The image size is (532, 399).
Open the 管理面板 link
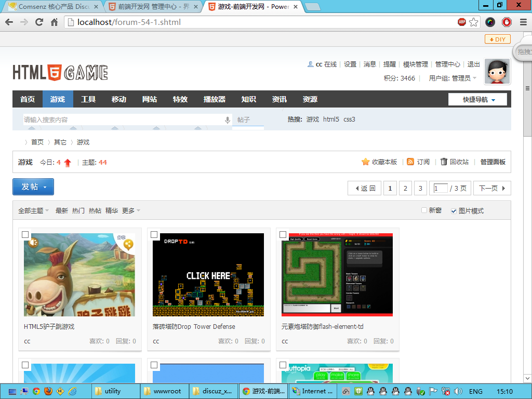point(493,162)
